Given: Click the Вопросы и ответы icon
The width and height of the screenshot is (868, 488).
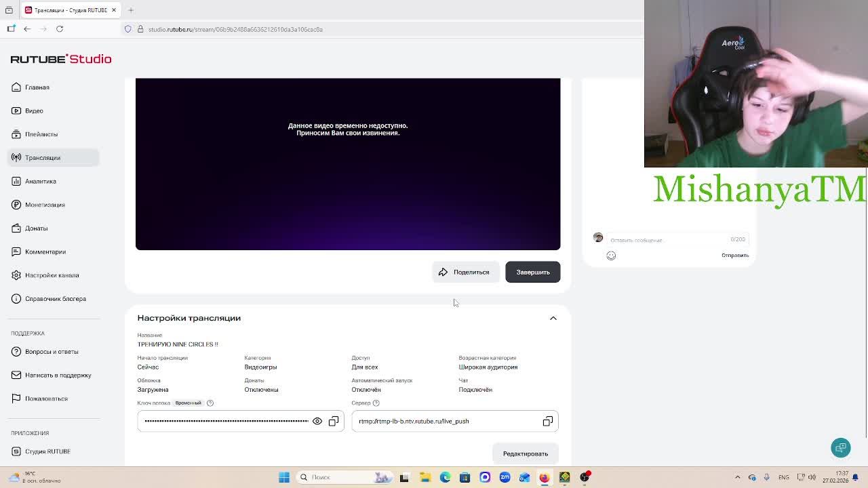Looking at the screenshot, I should 16,351.
